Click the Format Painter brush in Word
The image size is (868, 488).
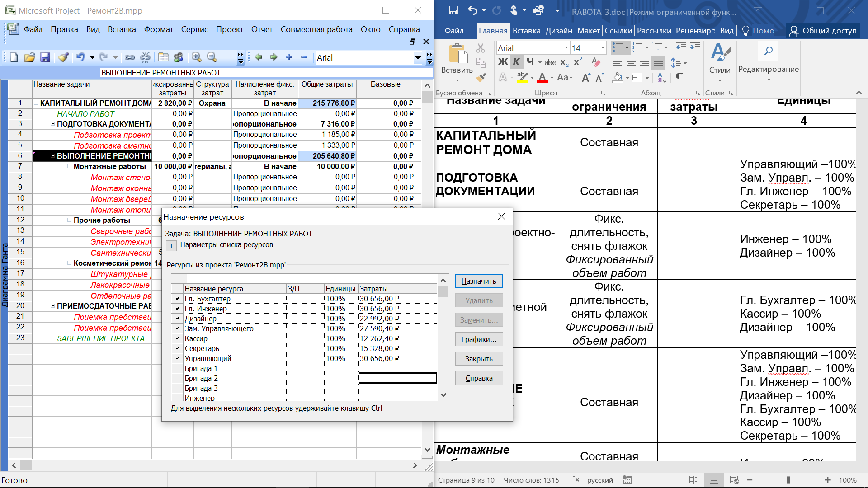[x=481, y=78]
